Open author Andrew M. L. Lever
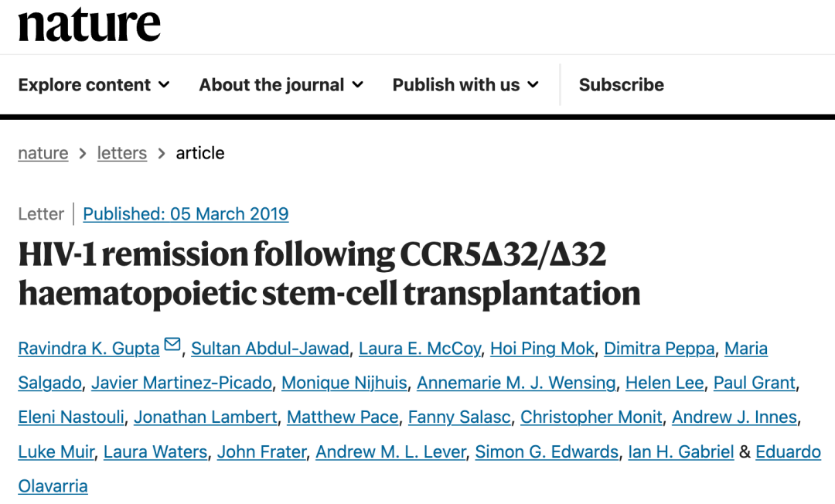Screen dimensions: 835x504 point(391,452)
